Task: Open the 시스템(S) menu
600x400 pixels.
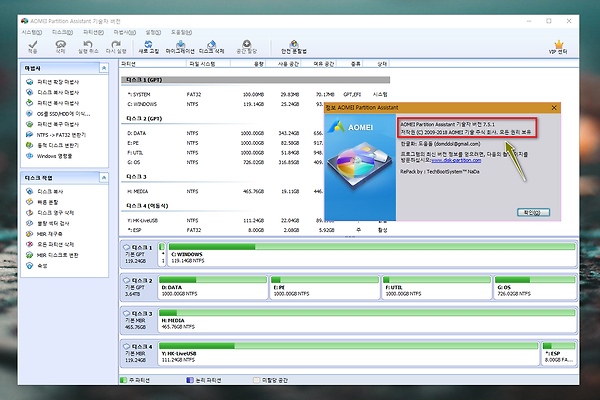Action: [33, 31]
